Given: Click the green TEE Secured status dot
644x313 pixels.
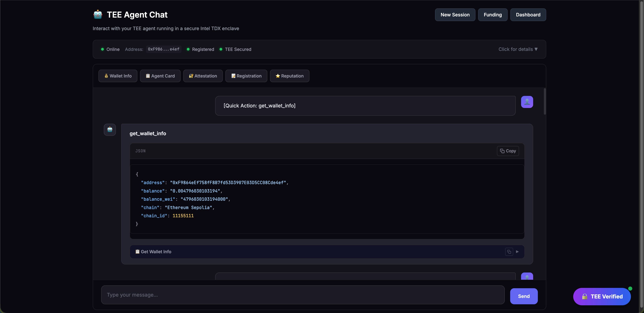Looking at the screenshot, I should pos(221,49).
